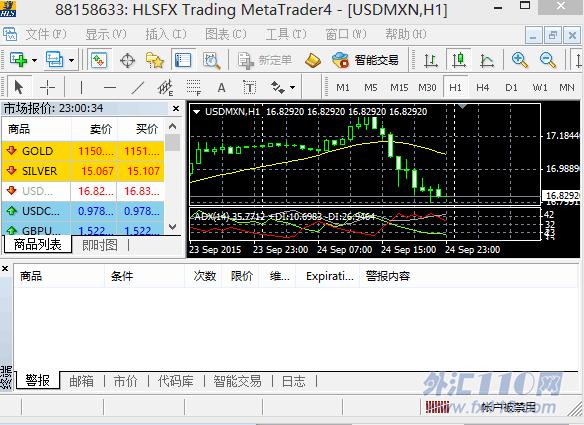Select the H1 timeframe button
Screen dimensions: 584x425
455,88
